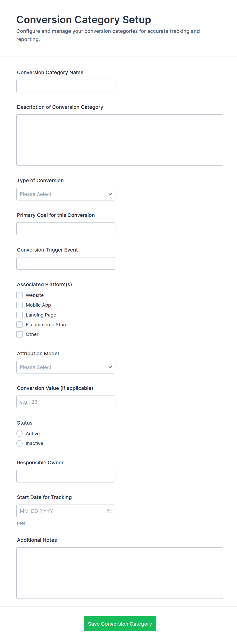Focus the Conversion Category Name field

[66, 86]
